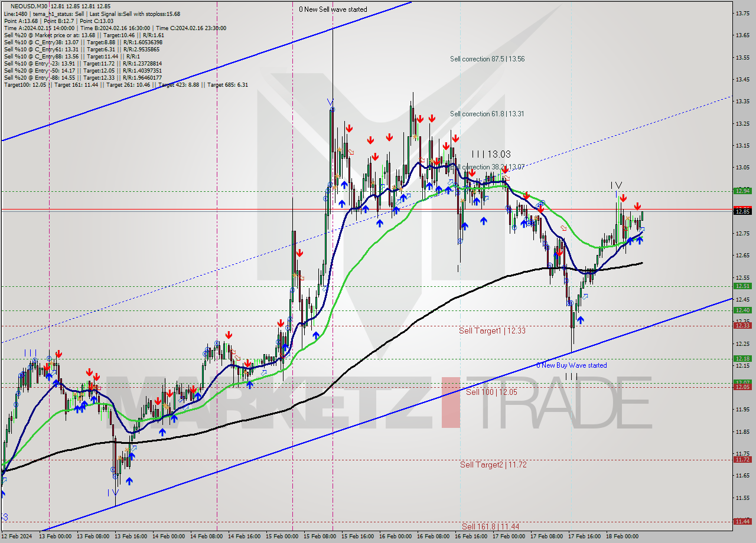Click the '18 Feb 00:00' time axis label
756x543 pixels.
coord(621,537)
